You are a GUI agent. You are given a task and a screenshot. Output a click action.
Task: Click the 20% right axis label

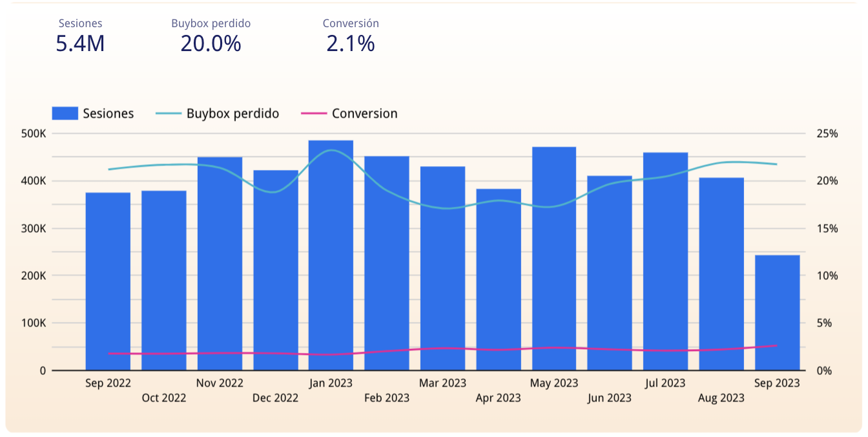[x=827, y=181]
